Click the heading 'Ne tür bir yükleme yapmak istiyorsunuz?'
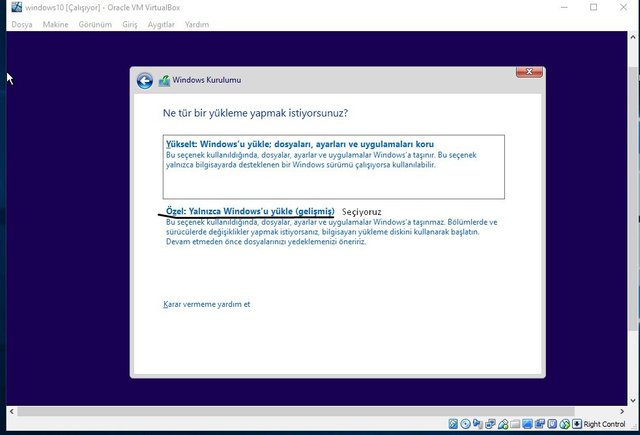This screenshot has width=640, height=435. 255,113
